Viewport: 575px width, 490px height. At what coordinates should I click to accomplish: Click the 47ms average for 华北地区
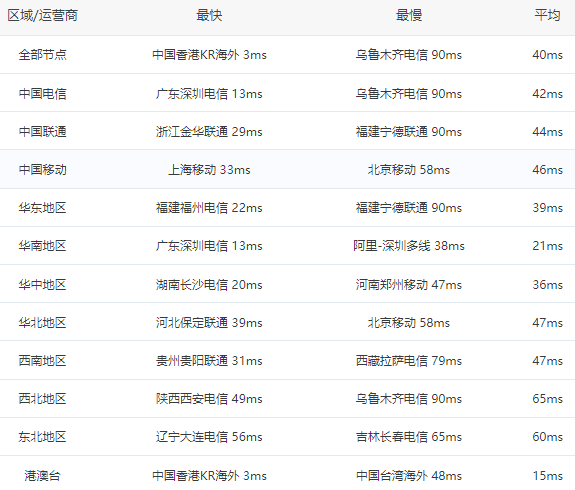click(x=547, y=323)
